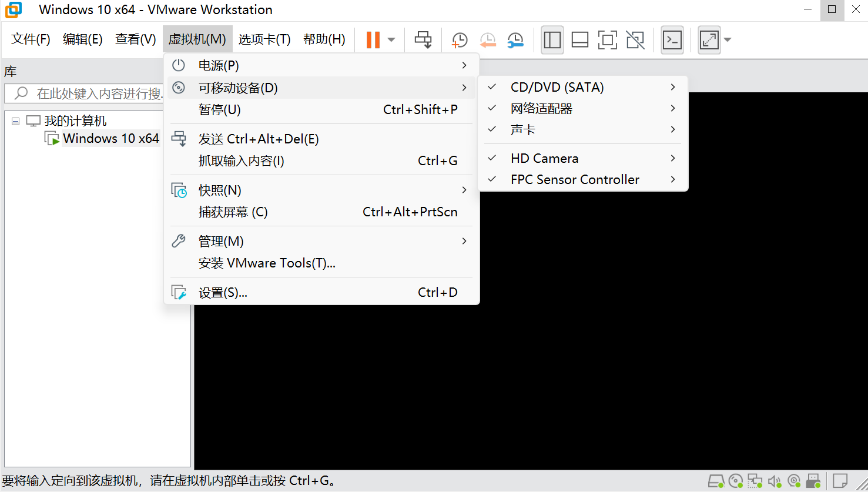Select 我的计算机 tree item
The height and width of the screenshot is (492, 868).
pos(75,121)
